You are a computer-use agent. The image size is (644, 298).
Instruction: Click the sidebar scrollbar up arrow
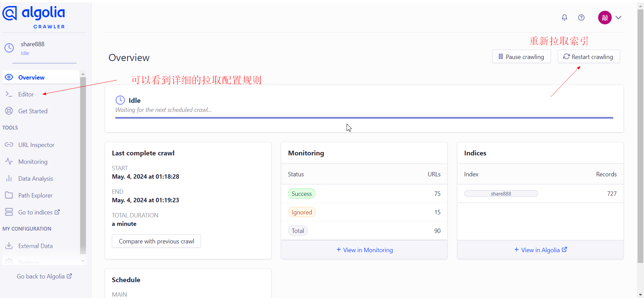(x=83, y=74)
